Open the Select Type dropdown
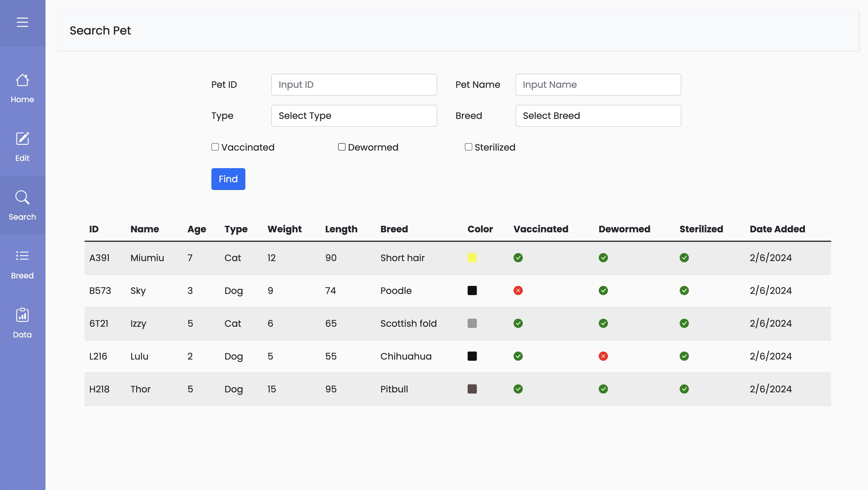Image resolution: width=868 pixels, height=490 pixels. pyautogui.click(x=354, y=115)
